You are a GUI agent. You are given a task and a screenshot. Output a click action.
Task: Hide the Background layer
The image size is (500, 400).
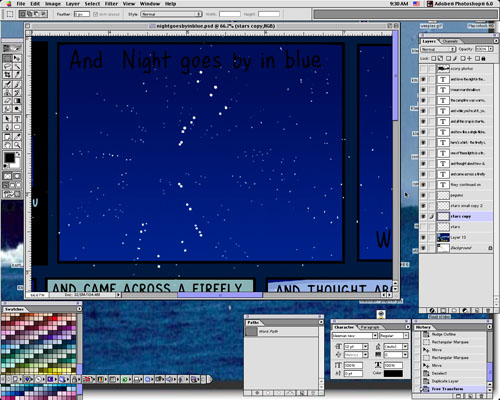[x=423, y=248]
